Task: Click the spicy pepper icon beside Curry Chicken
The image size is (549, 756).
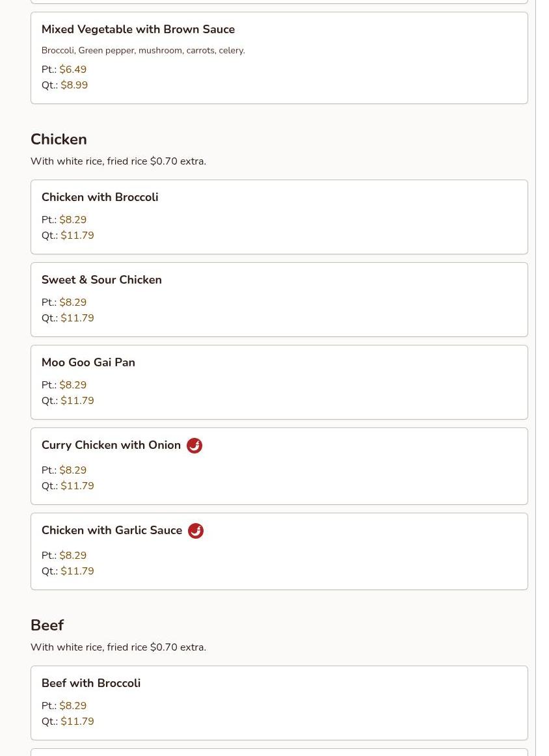Action: [194, 446]
